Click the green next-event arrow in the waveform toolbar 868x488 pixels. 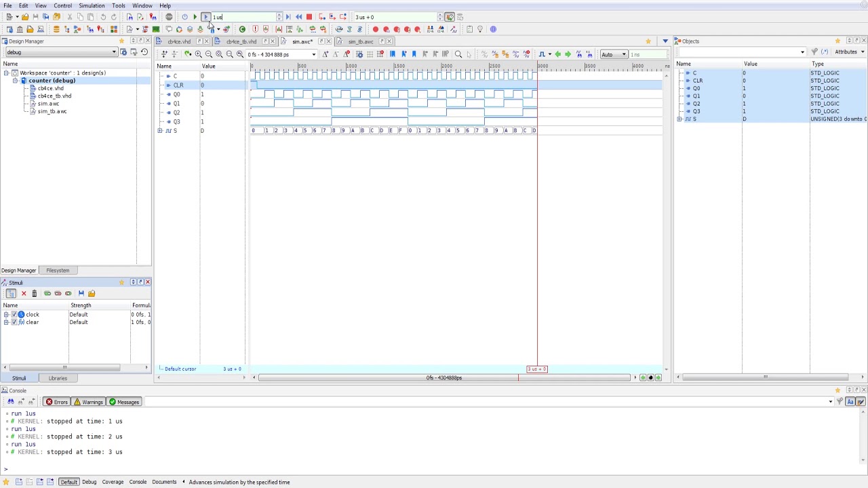(568, 54)
